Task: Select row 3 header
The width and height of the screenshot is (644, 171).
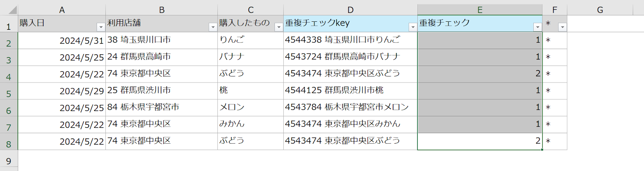Action: [9, 58]
